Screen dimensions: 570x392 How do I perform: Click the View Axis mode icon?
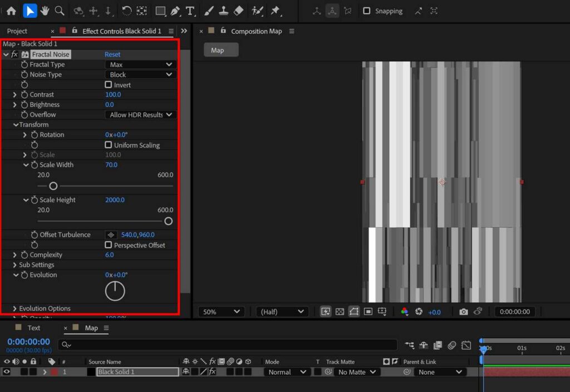(x=347, y=11)
